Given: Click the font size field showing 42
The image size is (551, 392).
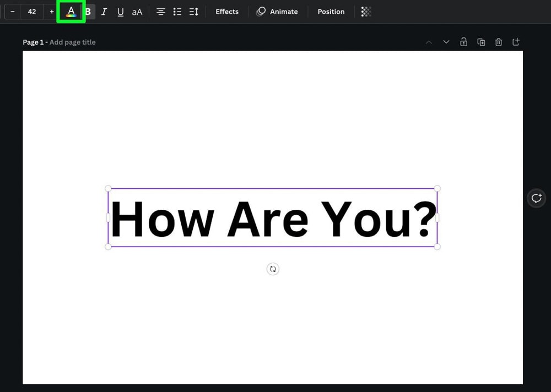Looking at the screenshot, I should pyautogui.click(x=32, y=12).
